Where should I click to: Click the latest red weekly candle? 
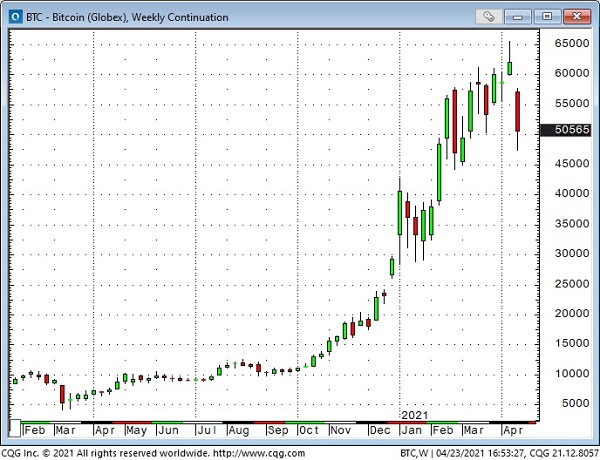point(517,111)
